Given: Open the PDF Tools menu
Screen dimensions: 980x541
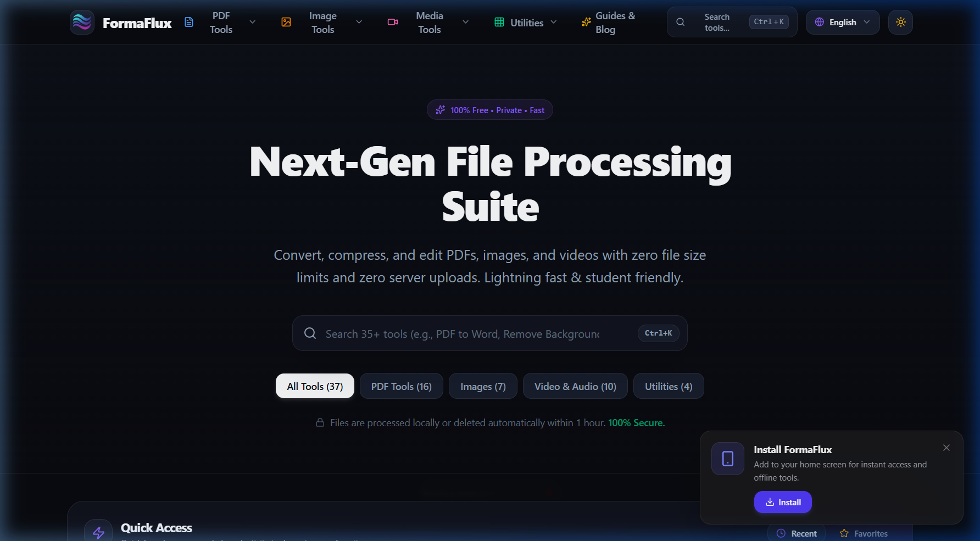Looking at the screenshot, I should click(221, 23).
